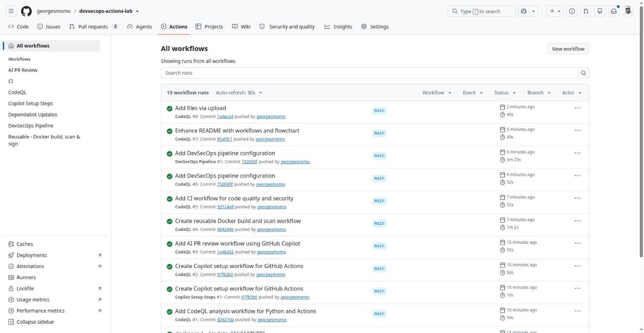Open kebab menu for Add CI workflow run

click(578, 198)
